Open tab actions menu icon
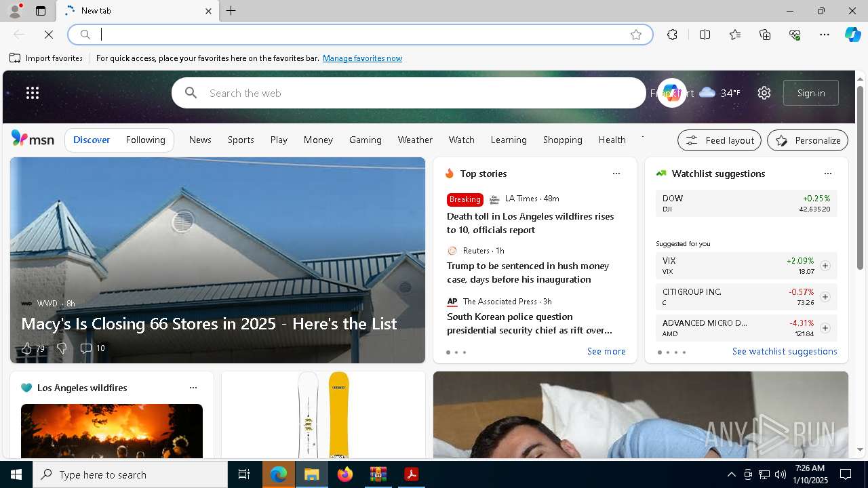This screenshot has width=868, height=488. click(x=41, y=11)
